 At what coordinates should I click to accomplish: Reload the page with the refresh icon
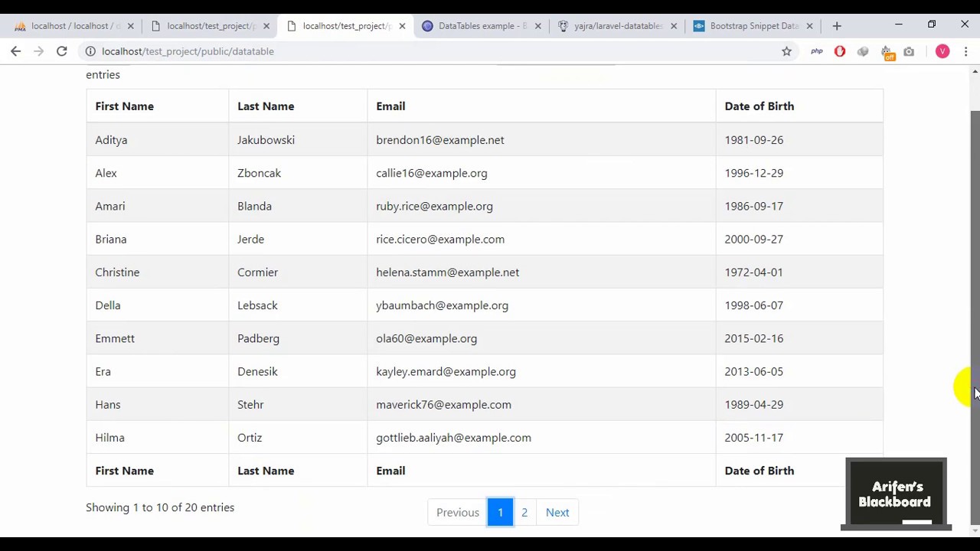coord(62,51)
